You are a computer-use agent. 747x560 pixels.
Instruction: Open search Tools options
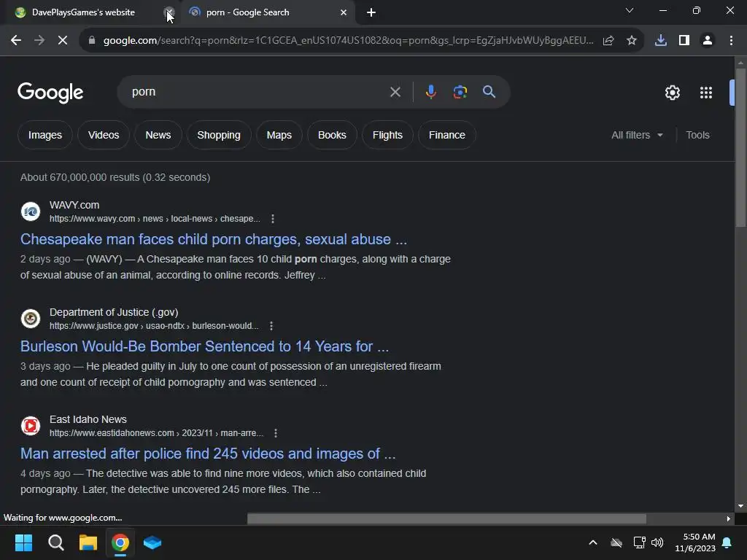(x=697, y=135)
